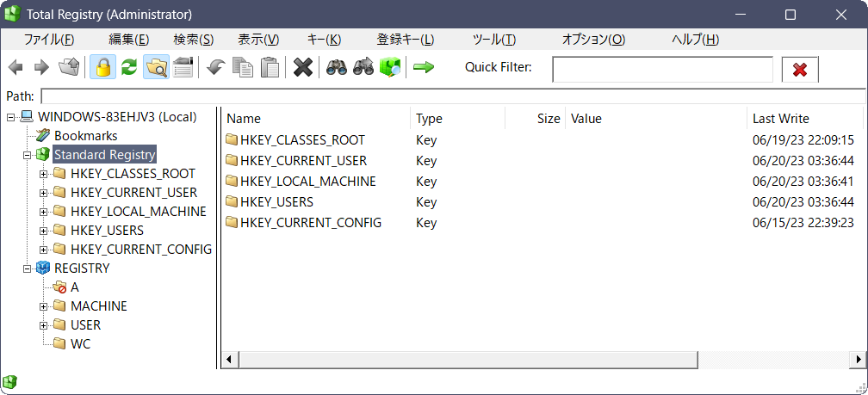Collapse the WINDOWS-83EHJV3 (Local) root node

tap(10, 117)
